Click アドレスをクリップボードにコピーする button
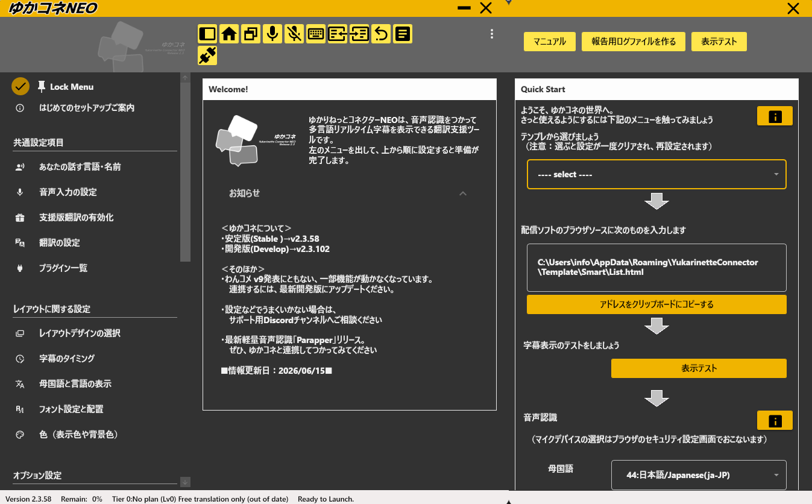This screenshot has height=504, width=812. coord(656,304)
